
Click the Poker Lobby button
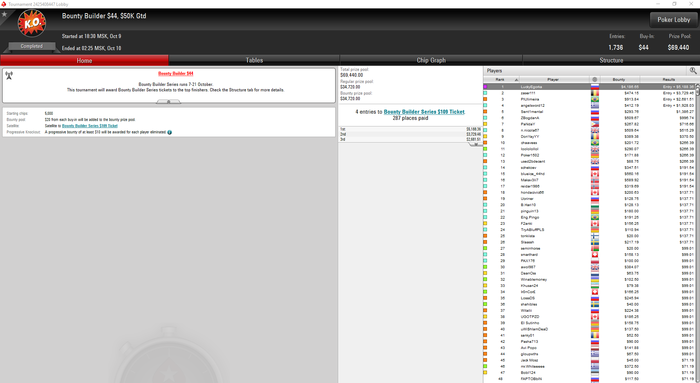pos(674,20)
